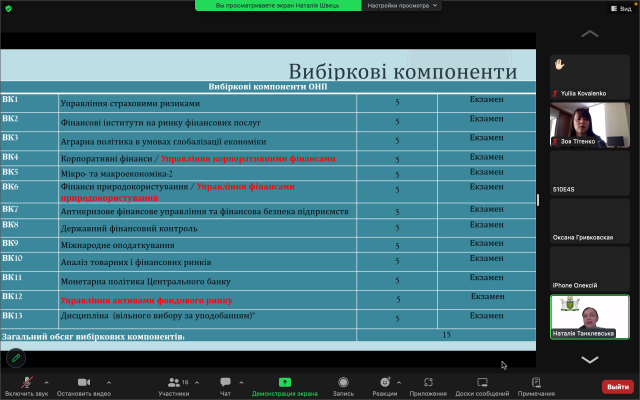This screenshot has width=640, height=400.
Task: Click the row Дисципліна вільного вибору
Action: [268, 319]
